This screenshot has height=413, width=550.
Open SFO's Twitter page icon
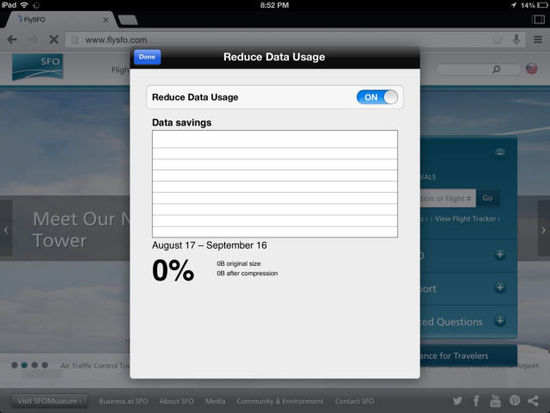pyautogui.click(x=457, y=401)
